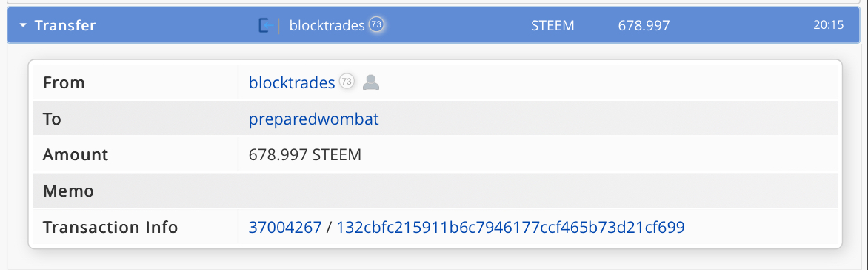Click the incoming transfer arrow icon

[266, 25]
